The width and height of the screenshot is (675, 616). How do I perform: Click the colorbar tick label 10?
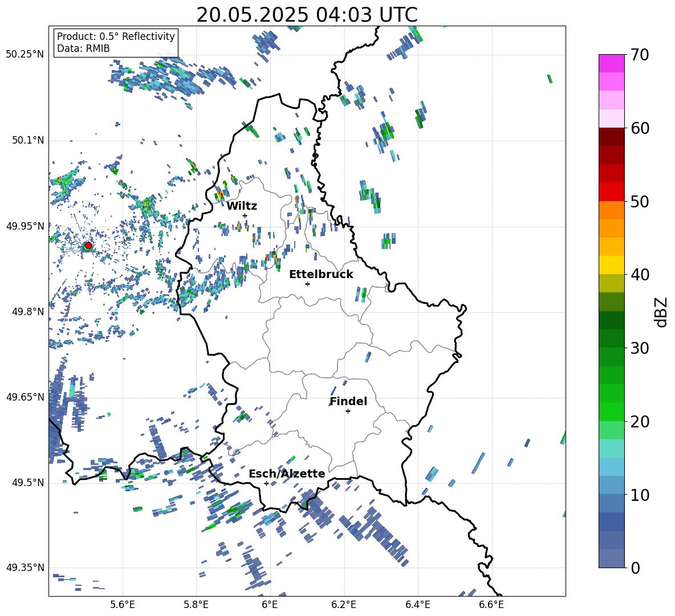640,495
